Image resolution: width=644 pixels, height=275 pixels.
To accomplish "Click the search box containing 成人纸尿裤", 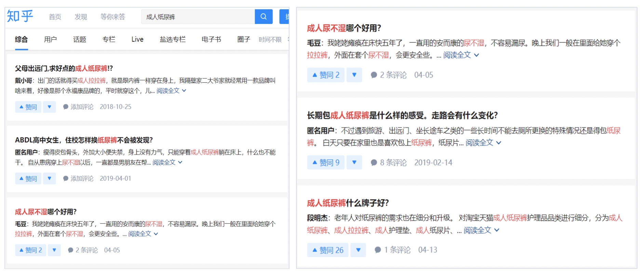I will click(198, 17).
